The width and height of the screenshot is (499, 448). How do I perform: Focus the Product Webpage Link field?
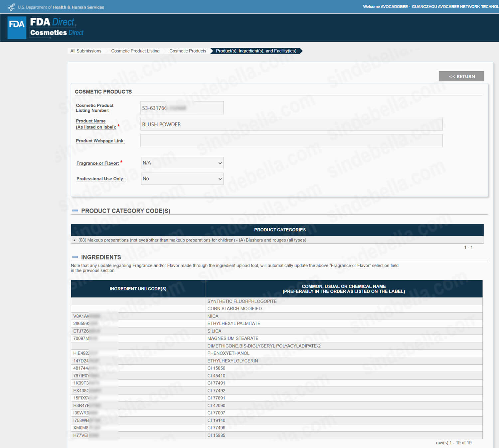pyautogui.click(x=291, y=141)
